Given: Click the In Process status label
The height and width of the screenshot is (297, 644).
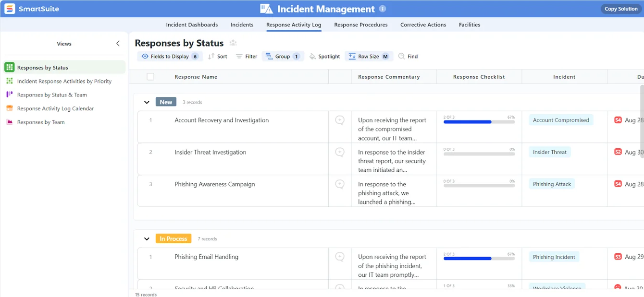Looking at the screenshot, I should [x=173, y=238].
